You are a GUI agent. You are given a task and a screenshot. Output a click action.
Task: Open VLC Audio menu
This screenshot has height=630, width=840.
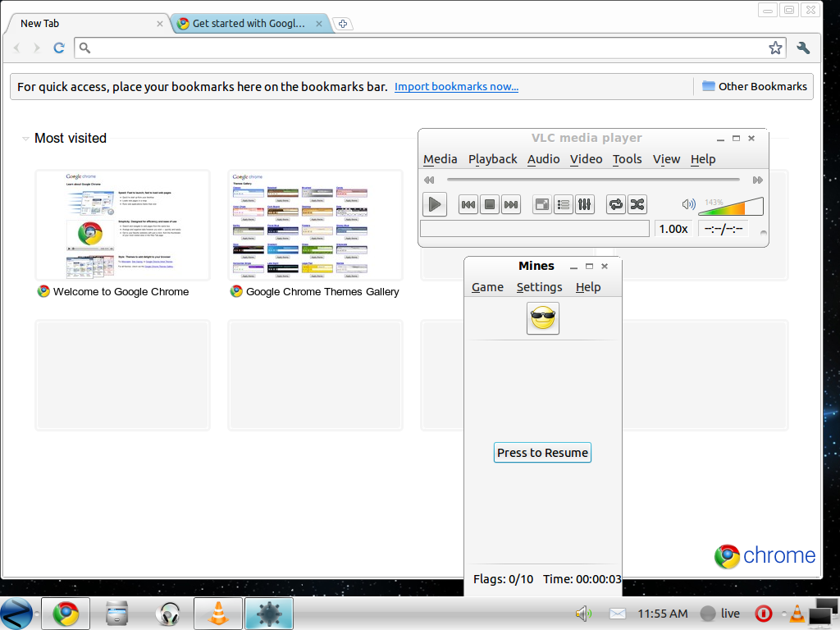pos(543,159)
